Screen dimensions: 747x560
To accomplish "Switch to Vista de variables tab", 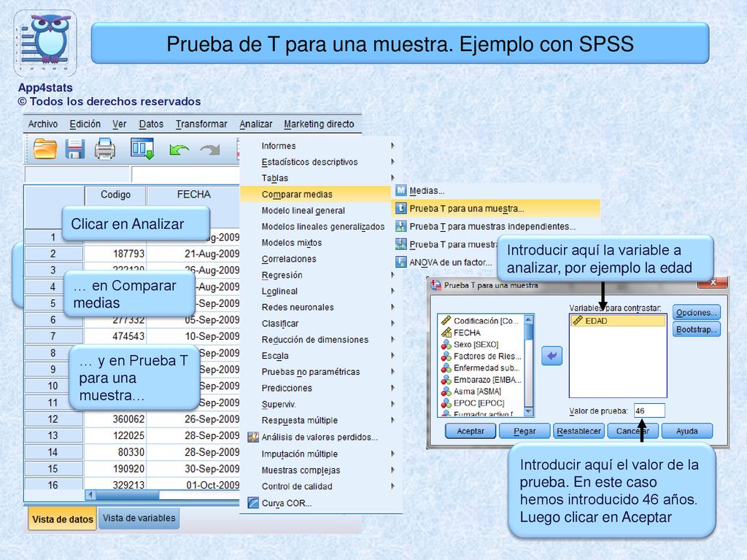I will (139, 518).
